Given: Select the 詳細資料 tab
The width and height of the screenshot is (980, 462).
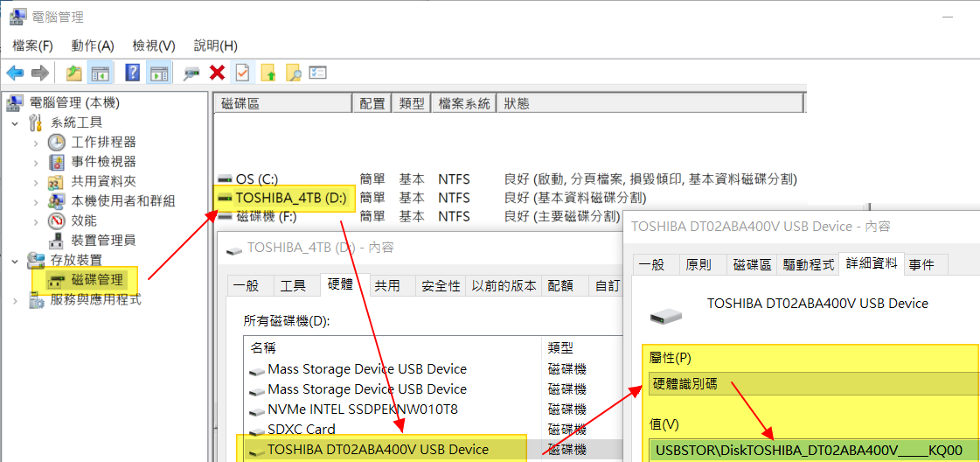Looking at the screenshot, I should [x=871, y=263].
